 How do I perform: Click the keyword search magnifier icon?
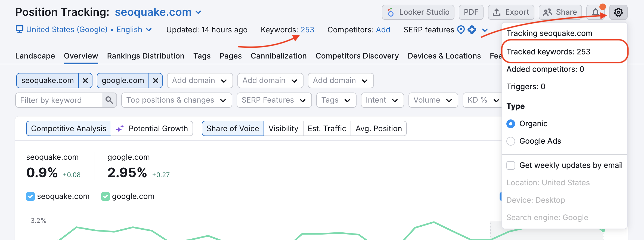click(x=109, y=100)
